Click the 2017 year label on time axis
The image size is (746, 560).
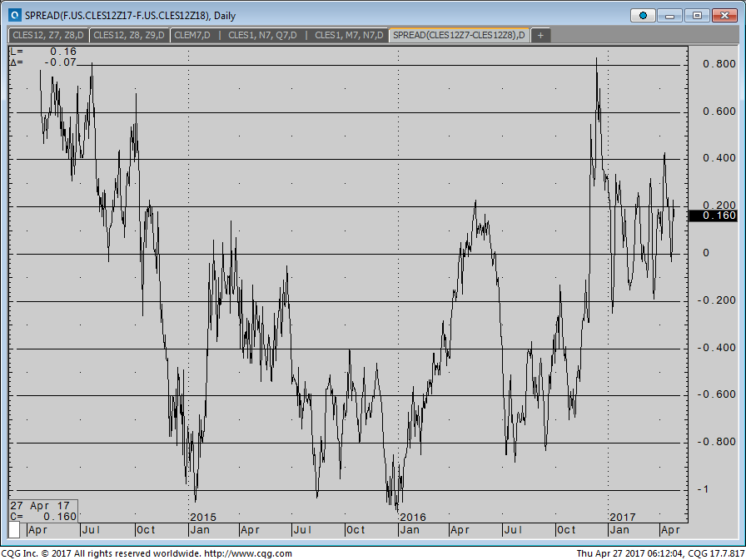622,518
